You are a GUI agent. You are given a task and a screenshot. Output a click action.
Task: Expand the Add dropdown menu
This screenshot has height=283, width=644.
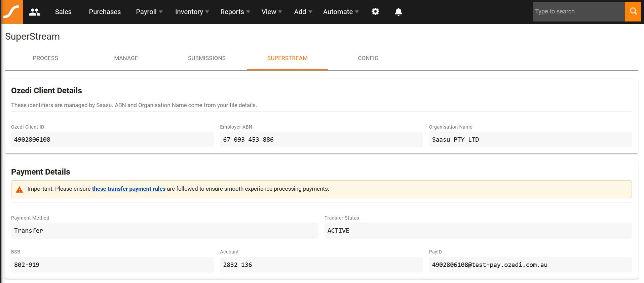[x=303, y=12]
